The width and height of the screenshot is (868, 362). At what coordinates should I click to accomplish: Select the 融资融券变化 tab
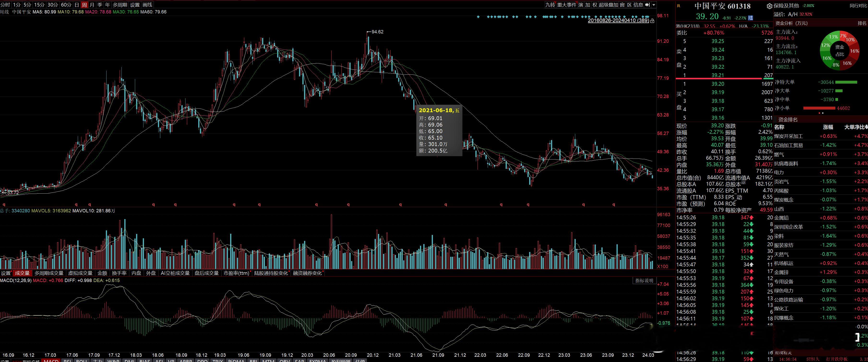pos(307,273)
